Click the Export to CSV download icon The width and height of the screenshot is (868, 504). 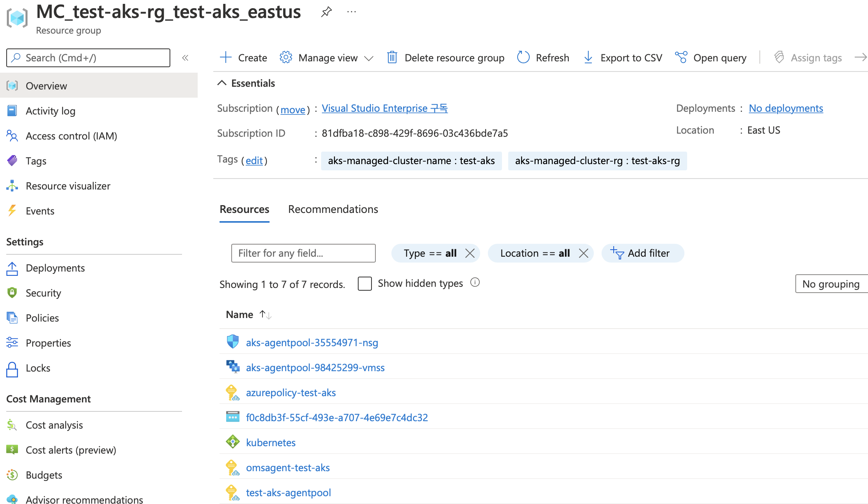[x=588, y=58]
